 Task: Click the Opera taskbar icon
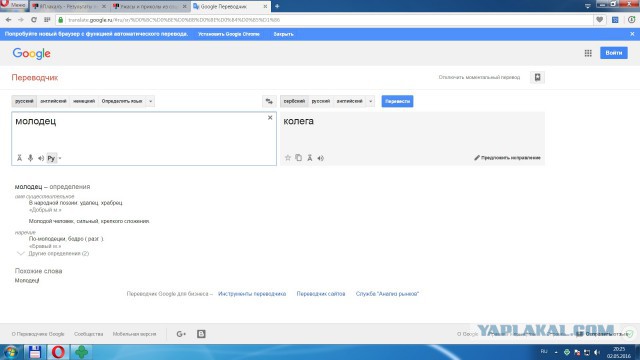[58, 352]
